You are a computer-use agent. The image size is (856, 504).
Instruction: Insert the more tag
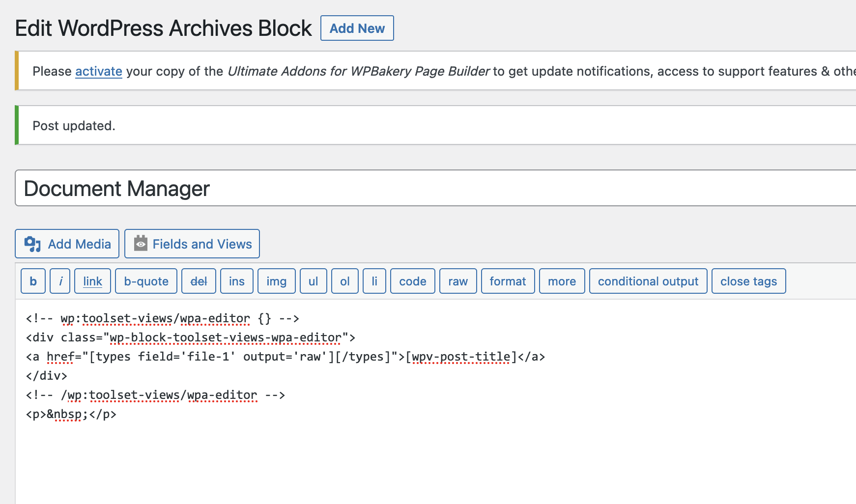point(562,281)
